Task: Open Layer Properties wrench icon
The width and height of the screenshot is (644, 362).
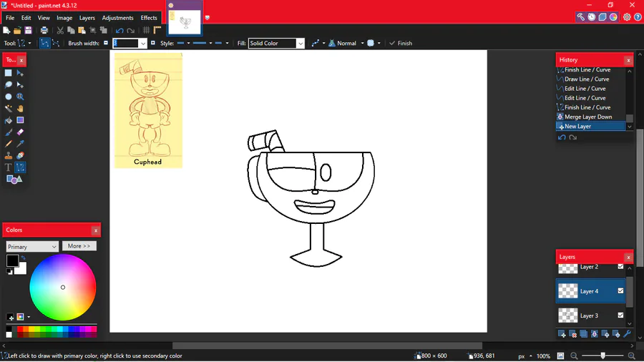Action: (x=627, y=335)
